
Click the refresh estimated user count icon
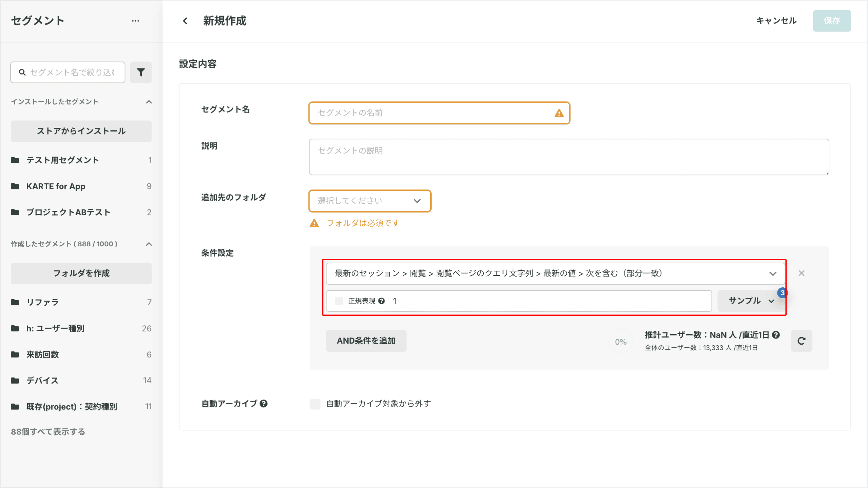point(801,341)
